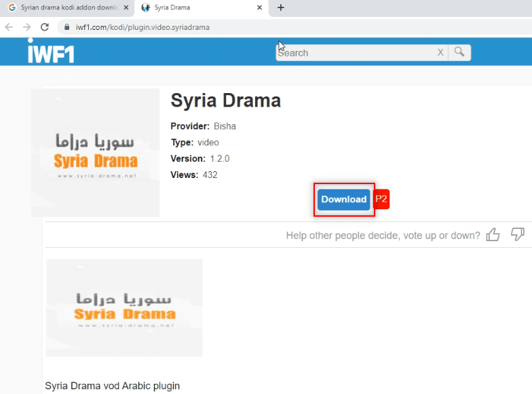Clear the search with the X button
This screenshot has height=394, width=532.
coord(440,53)
